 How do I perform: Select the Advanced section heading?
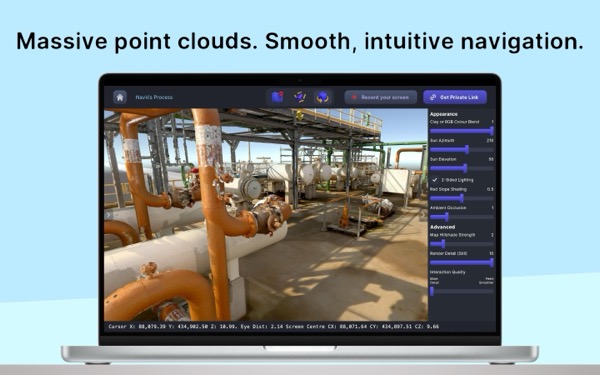(442, 227)
